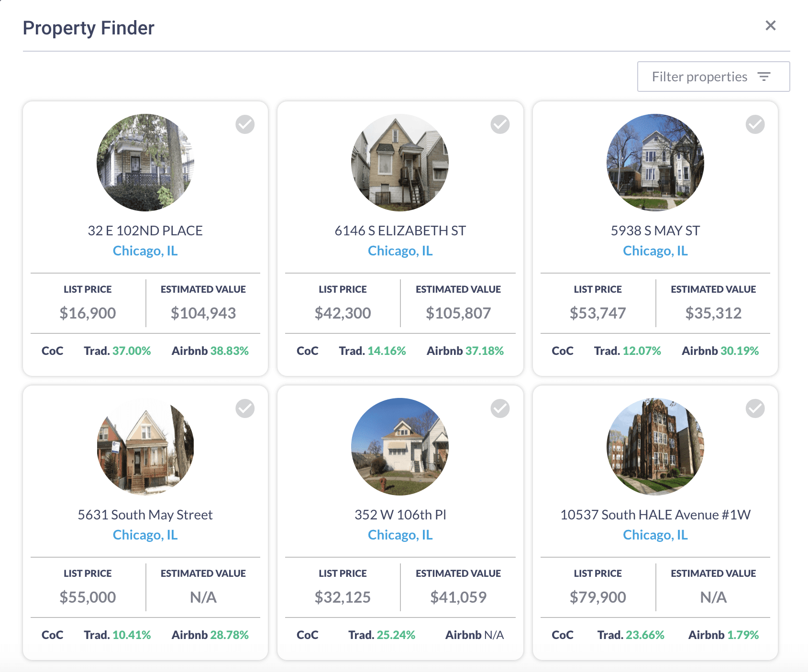Close the Property Finder dialog
This screenshot has height=672, width=808.
[770, 26]
